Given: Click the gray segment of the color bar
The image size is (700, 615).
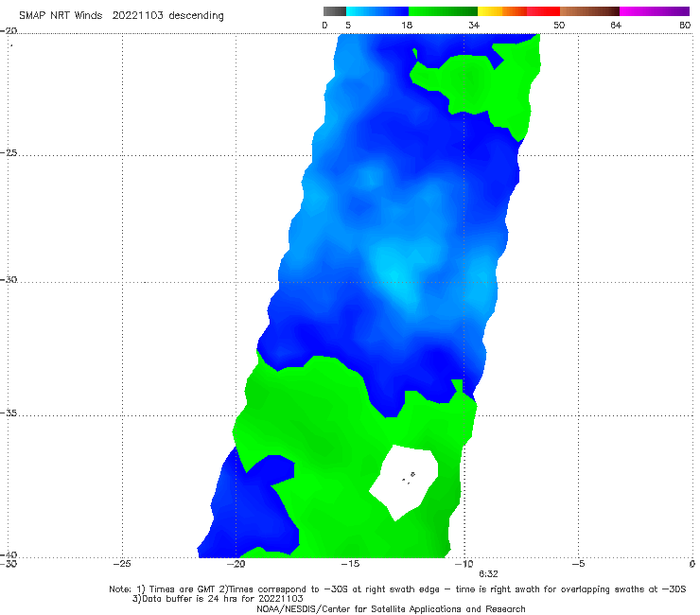Looking at the screenshot, I should coord(334,11).
